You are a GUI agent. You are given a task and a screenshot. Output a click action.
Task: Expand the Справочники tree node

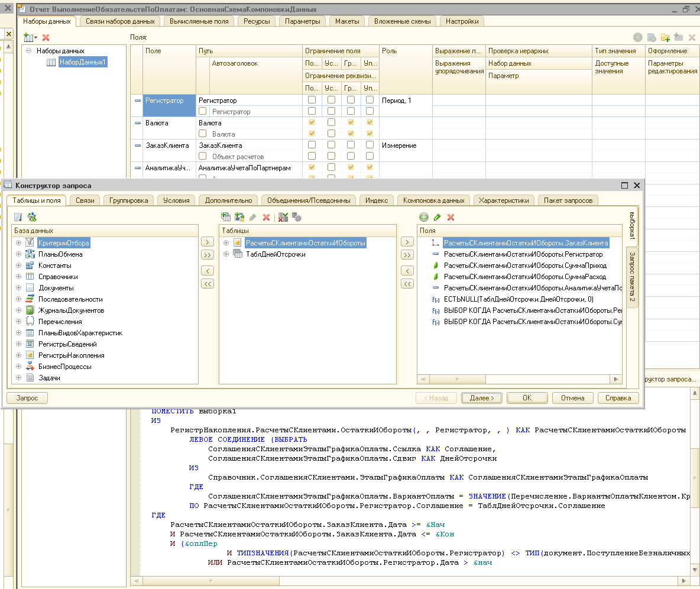click(x=18, y=277)
